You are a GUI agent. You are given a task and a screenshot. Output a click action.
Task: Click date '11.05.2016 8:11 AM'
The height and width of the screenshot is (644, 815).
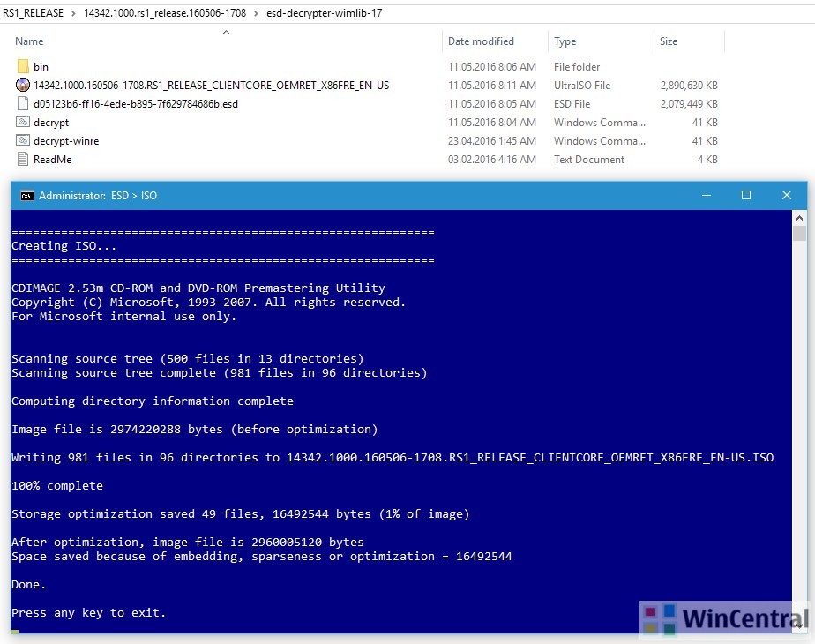coord(491,86)
